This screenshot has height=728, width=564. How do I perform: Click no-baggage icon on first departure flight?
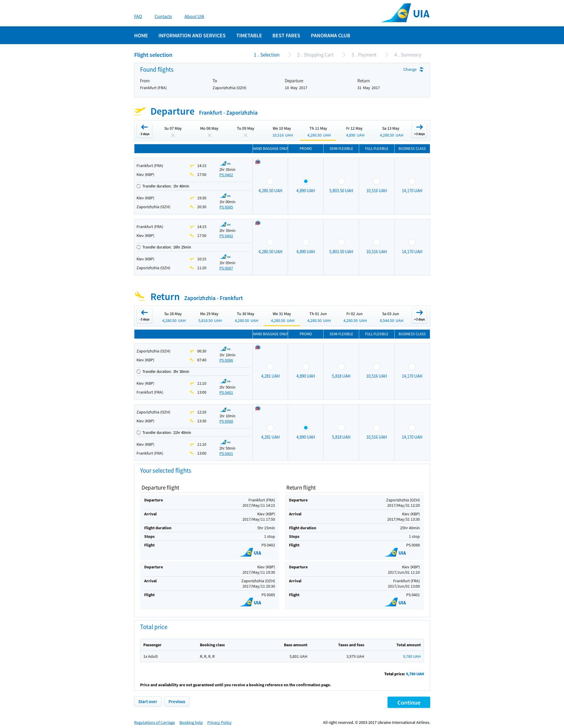click(x=258, y=162)
